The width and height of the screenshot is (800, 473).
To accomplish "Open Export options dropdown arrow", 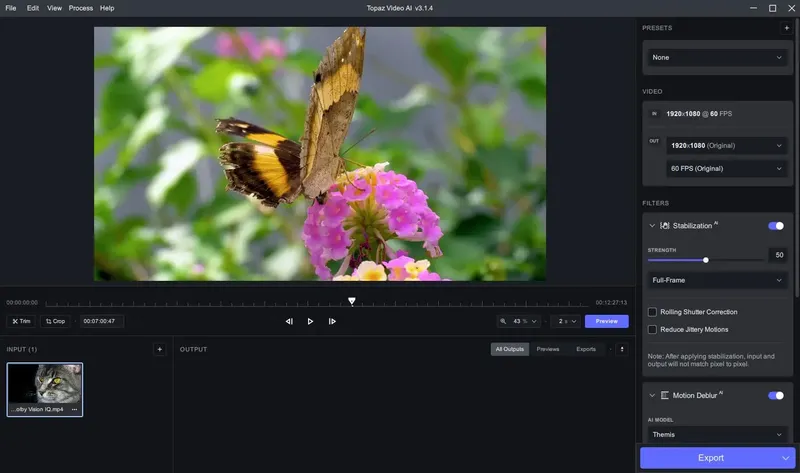I will [x=786, y=458].
